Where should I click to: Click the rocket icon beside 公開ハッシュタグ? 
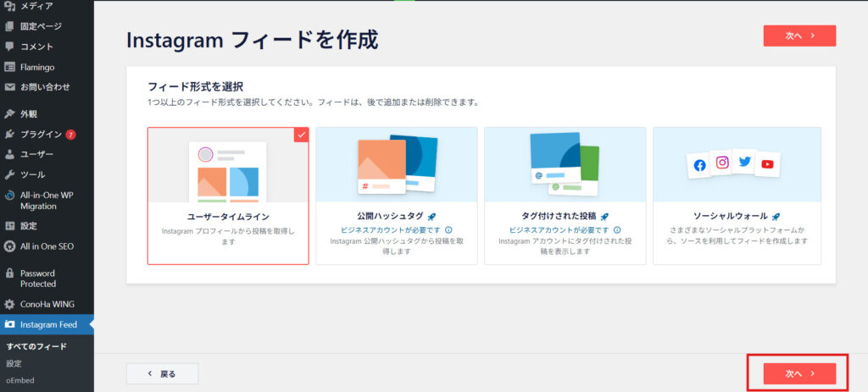tap(431, 217)
